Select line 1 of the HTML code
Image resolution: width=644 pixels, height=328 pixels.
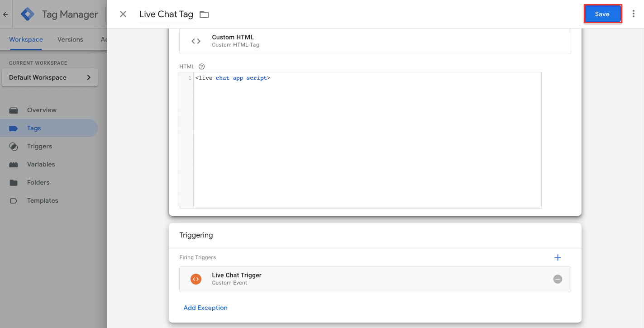233,78
